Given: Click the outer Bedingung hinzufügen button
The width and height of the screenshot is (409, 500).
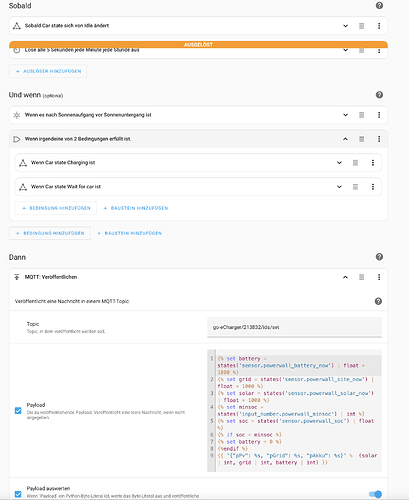Looking at the screenshot, I should [50, 233].
